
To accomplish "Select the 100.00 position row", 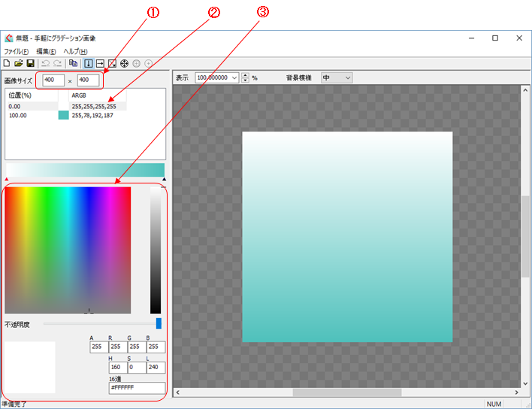I will click(67, 115).
